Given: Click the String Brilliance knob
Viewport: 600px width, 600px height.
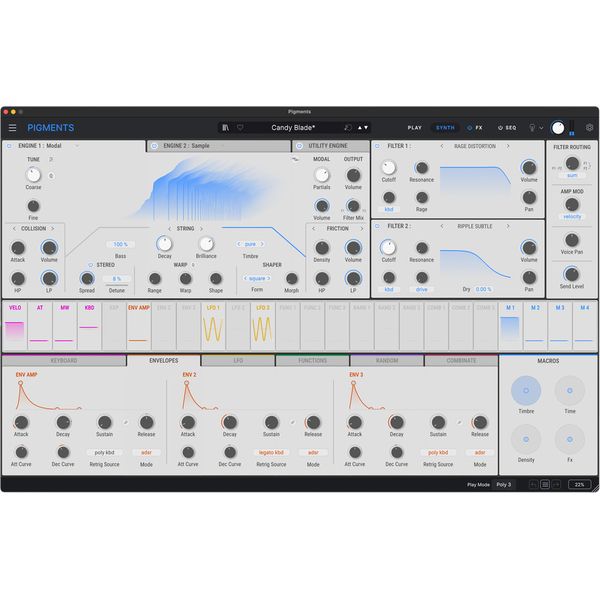Looking at the screenshot, I should (206, 244).
